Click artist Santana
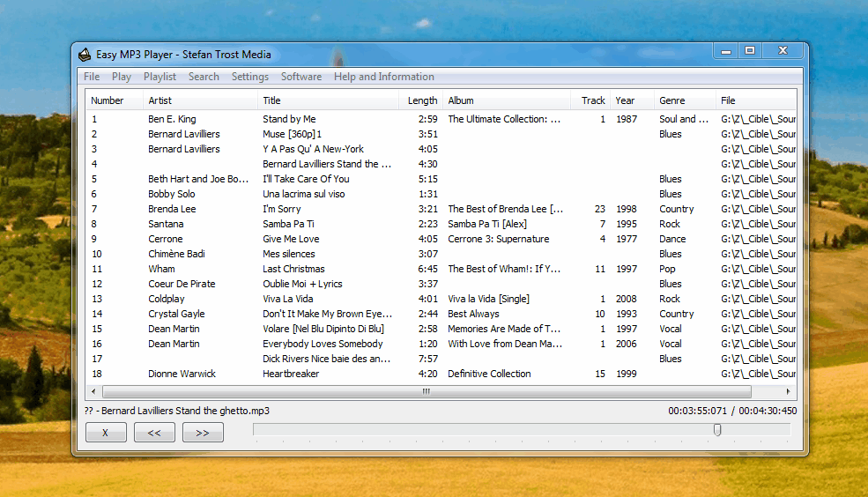This screenshot has width=868, height=497. click(166, 224)
